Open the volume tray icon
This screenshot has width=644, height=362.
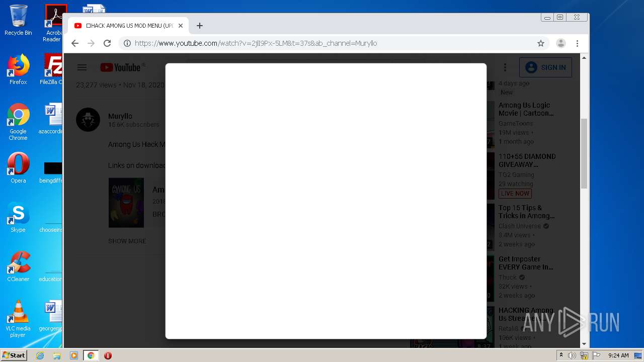tap(572, 355)
